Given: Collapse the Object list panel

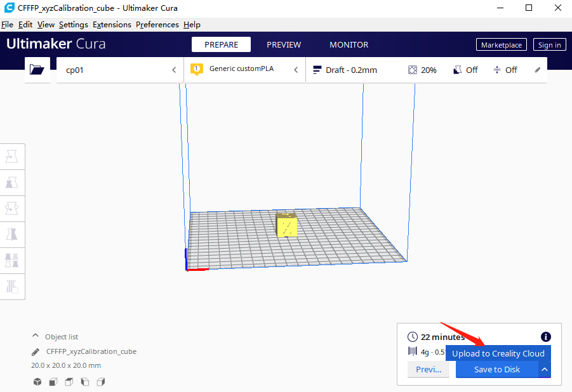Looking at the screenshot, I should pos(35,336).
